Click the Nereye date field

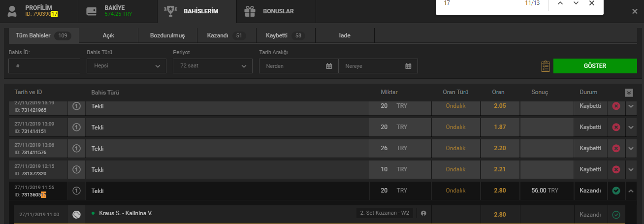coord(378,66)
